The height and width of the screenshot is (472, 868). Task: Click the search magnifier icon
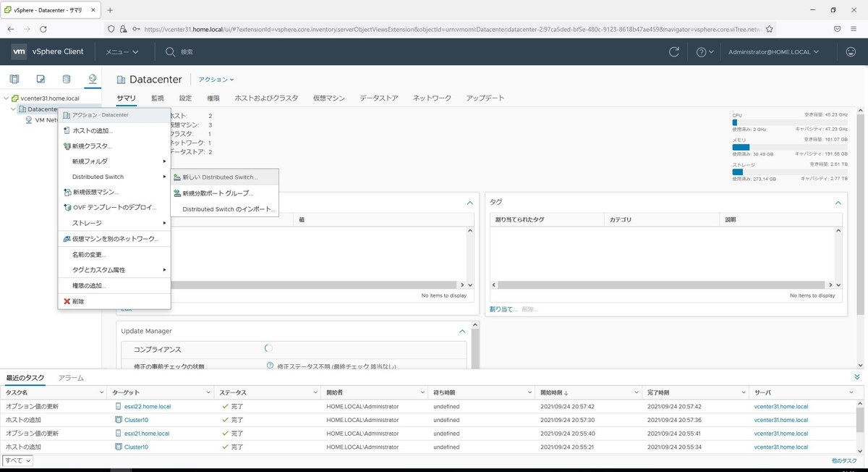click(170, 52)
